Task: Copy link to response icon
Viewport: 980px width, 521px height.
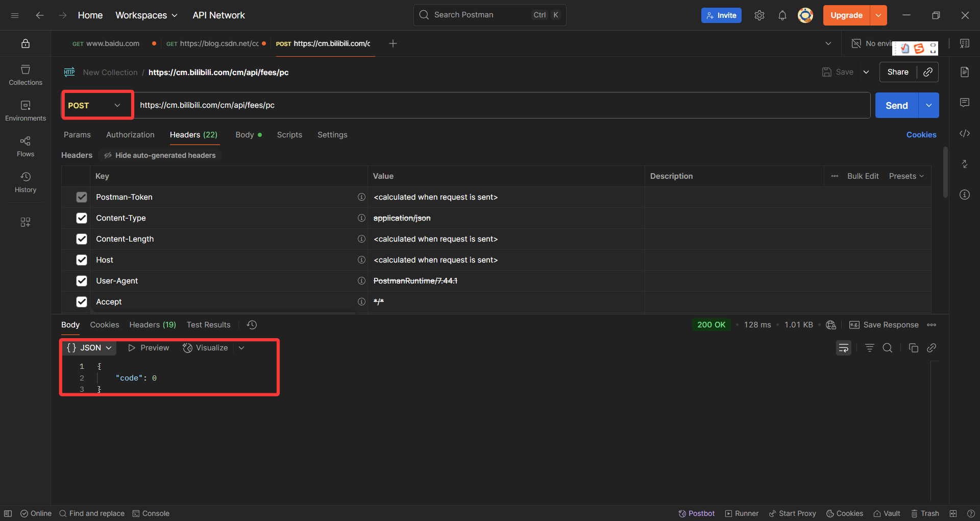Action: click(932, 348)
